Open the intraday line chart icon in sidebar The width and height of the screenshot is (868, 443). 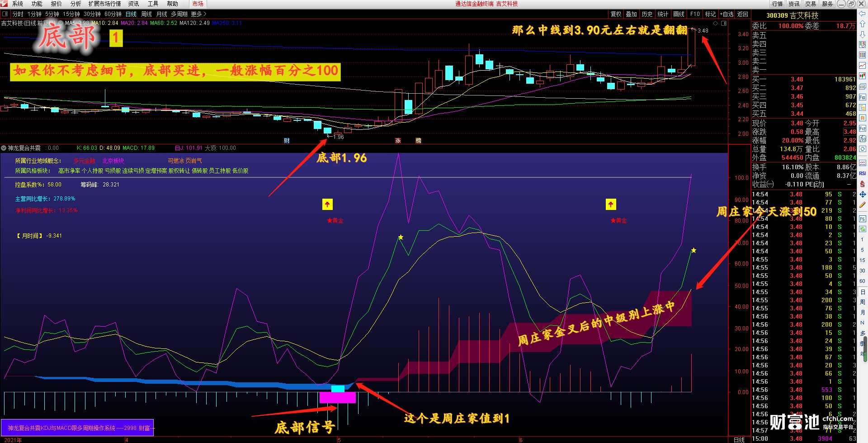tap(862, 66)
